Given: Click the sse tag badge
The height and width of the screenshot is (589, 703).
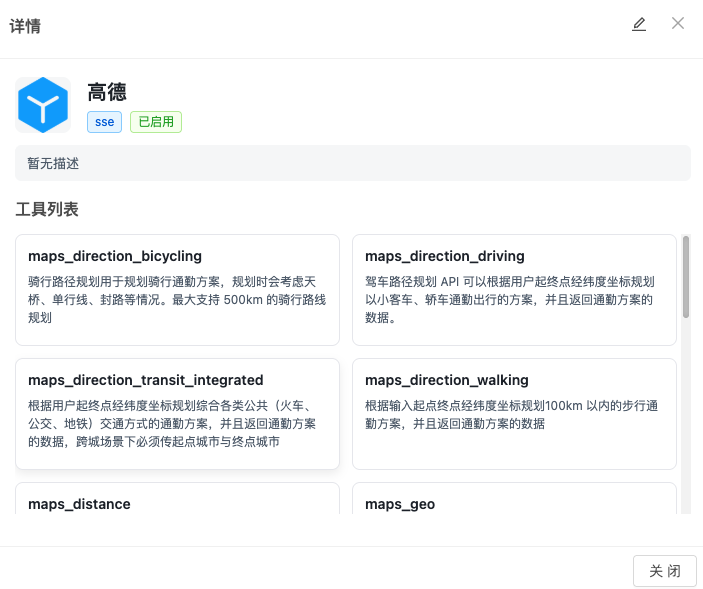Looking at the screenshot, I should (x=105, y=122).
